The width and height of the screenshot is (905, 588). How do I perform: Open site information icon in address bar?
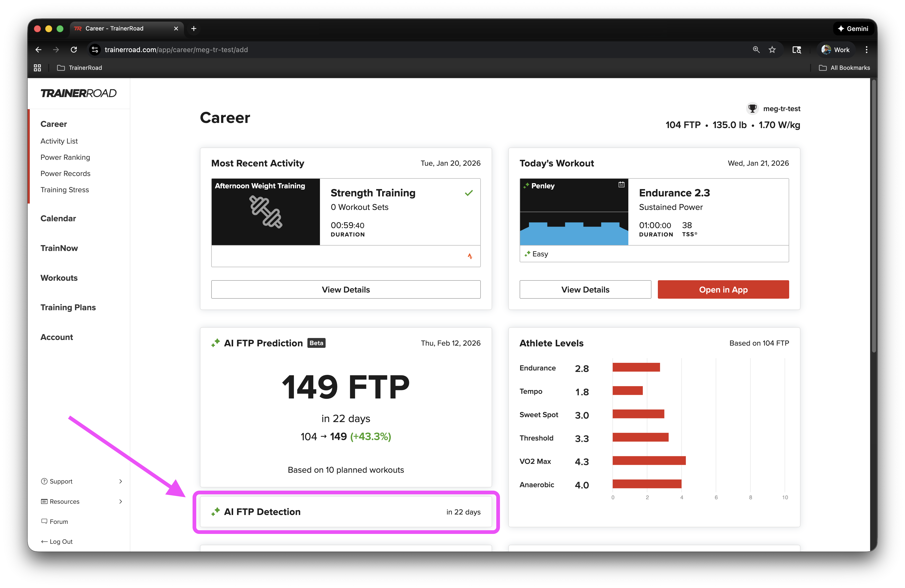coord(95,50)
